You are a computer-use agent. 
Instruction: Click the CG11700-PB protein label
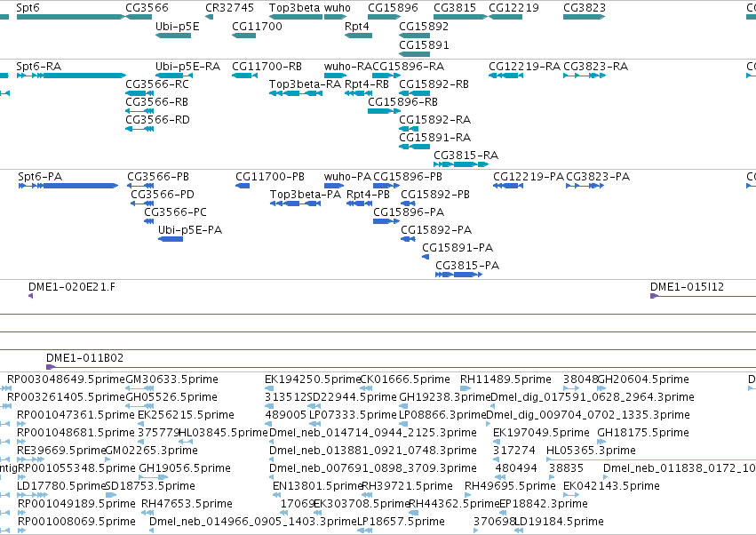[270, 177]
